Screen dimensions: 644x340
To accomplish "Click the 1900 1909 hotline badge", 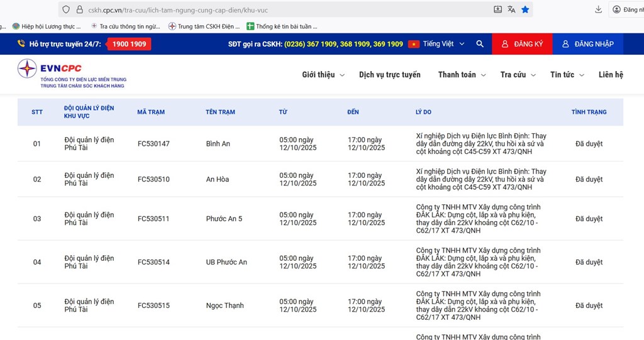I will (x=129, y=44).
